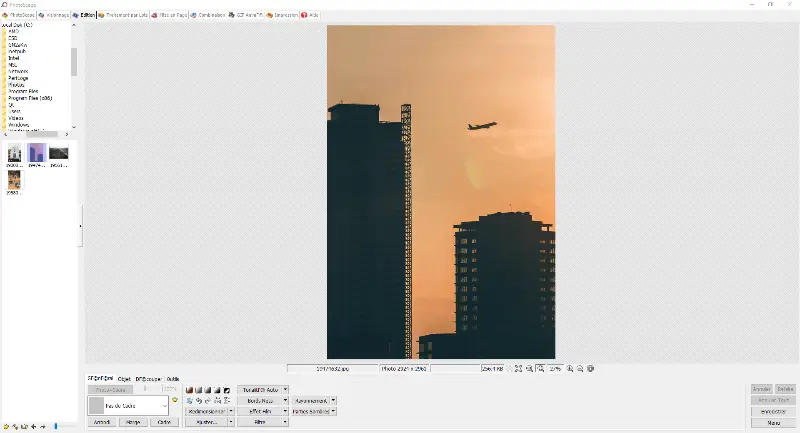
Task: Click the Enregistrer save button
Action: [773, 411]
